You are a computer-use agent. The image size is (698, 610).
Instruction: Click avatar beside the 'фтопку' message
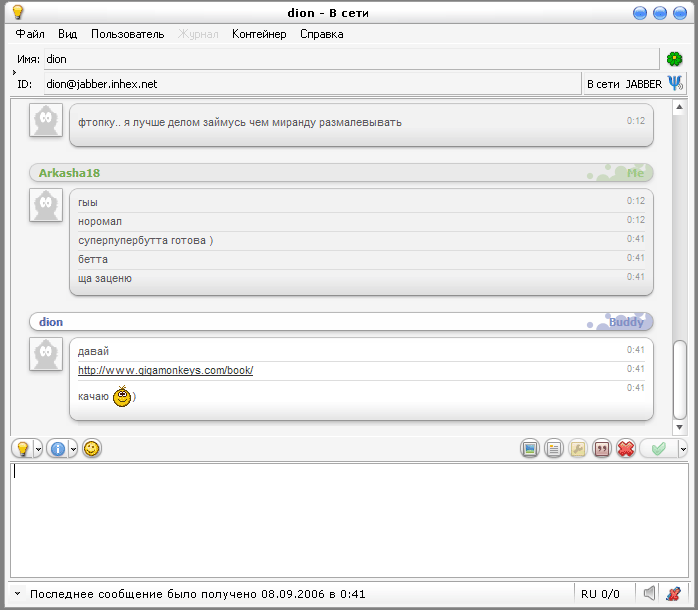(46, 120)
